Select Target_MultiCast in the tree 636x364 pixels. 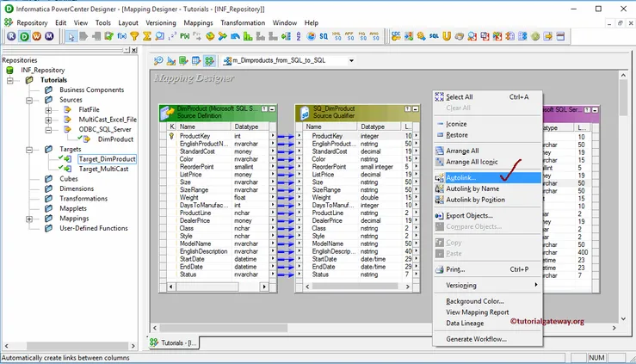[x=103, y=169]
